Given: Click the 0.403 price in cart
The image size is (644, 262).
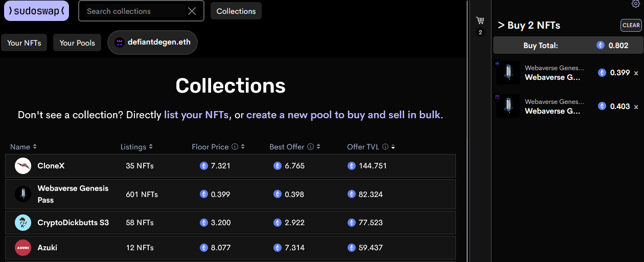Looking at the screenshot, I should (620, 106).
